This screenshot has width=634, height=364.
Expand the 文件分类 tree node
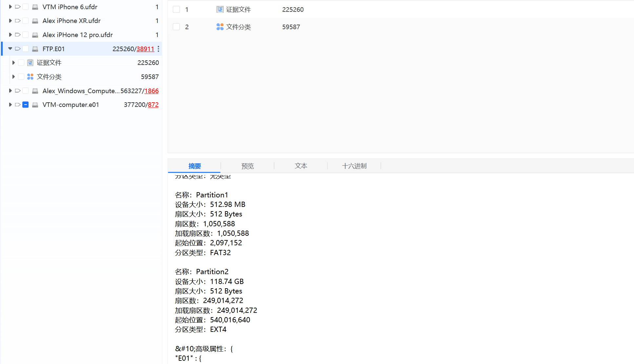[x=13, y=77]
